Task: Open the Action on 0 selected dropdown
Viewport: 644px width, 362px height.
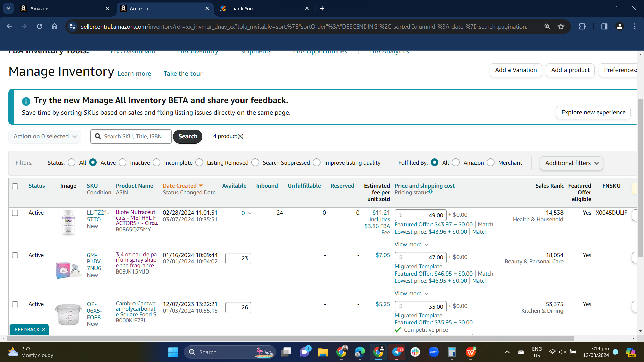Action: pos(45,137)
